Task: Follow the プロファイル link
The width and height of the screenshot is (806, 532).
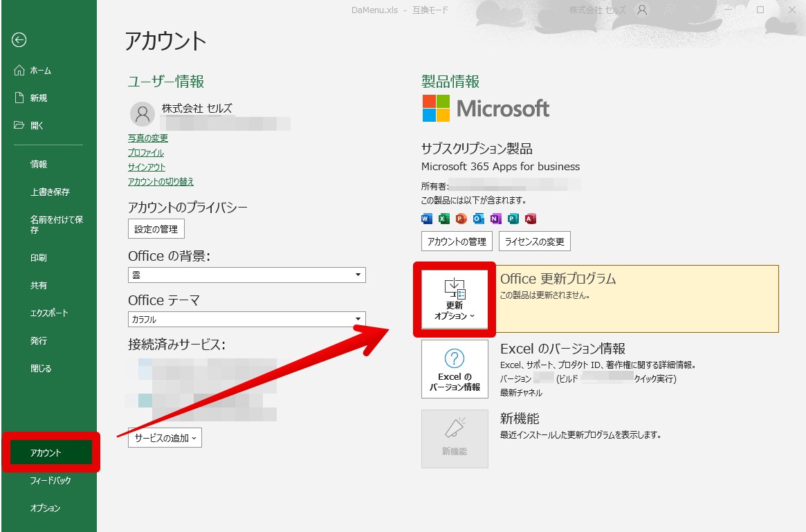Action: click(146, 153)
